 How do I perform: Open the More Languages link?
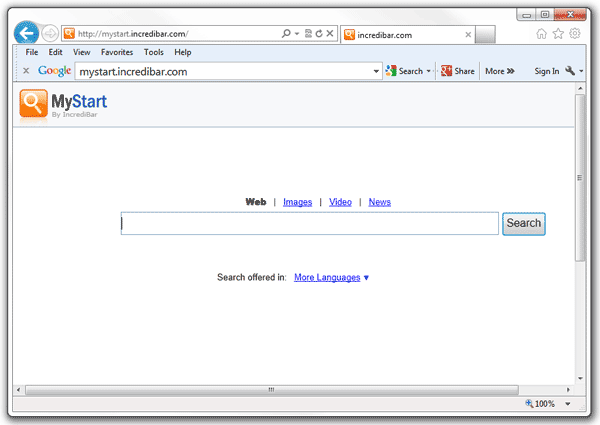tap(327, 277)
